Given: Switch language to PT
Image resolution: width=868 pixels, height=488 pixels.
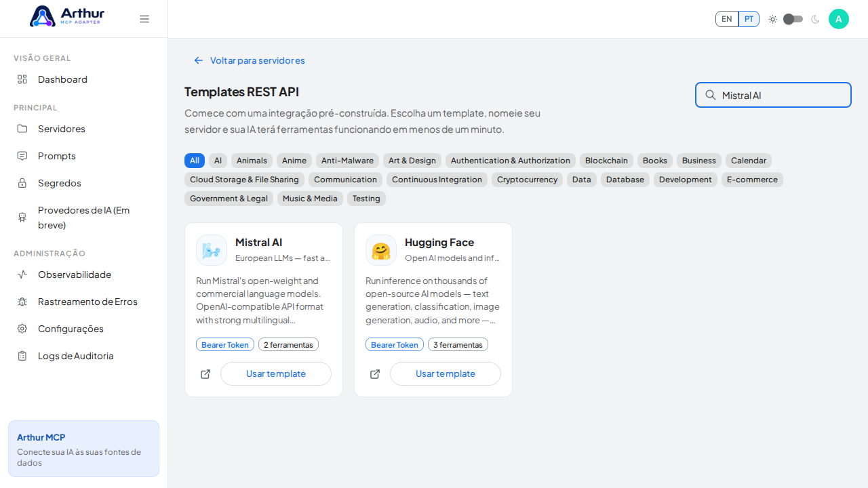Looking at the screenshot, I should pos(749,19).
